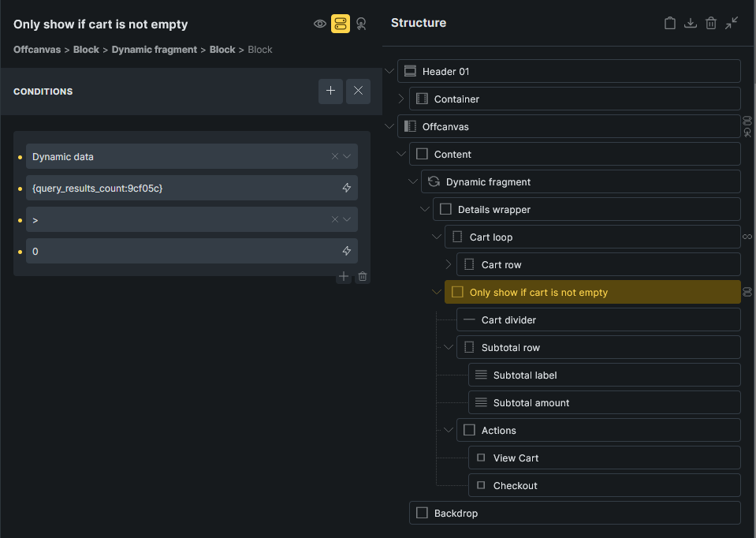Collapse the Header 01 tree node
Screen dimensions: 756x538
(x=389, y=72)
